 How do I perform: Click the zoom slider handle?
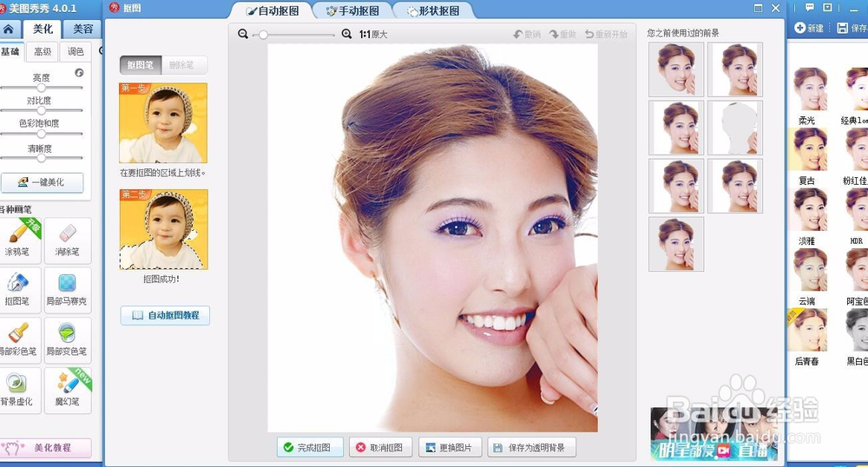tap(264, 35)
